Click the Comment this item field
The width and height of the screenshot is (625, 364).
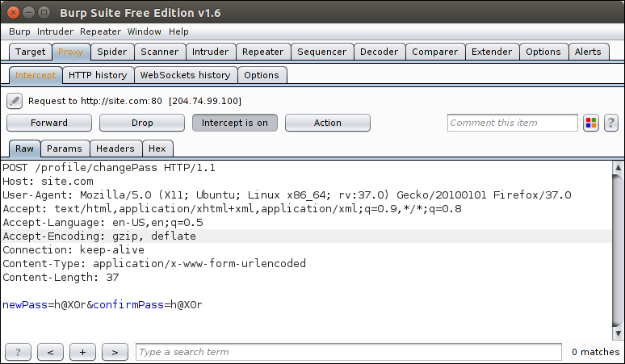tap(513, 123)
